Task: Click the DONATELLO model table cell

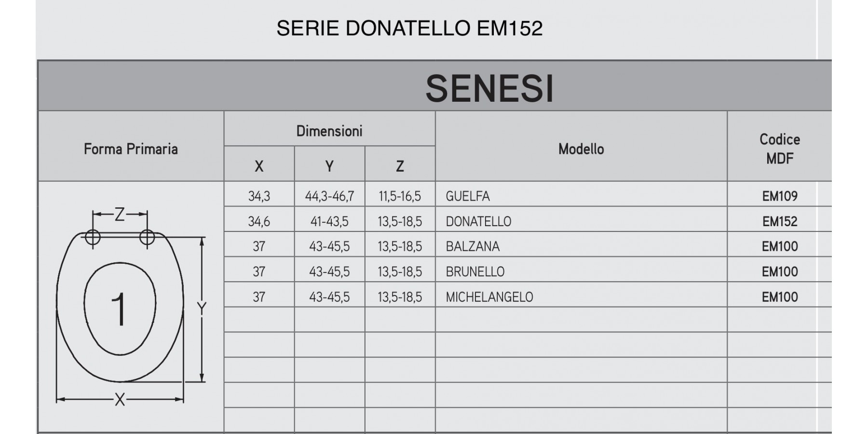Action: tap(478, 221)
